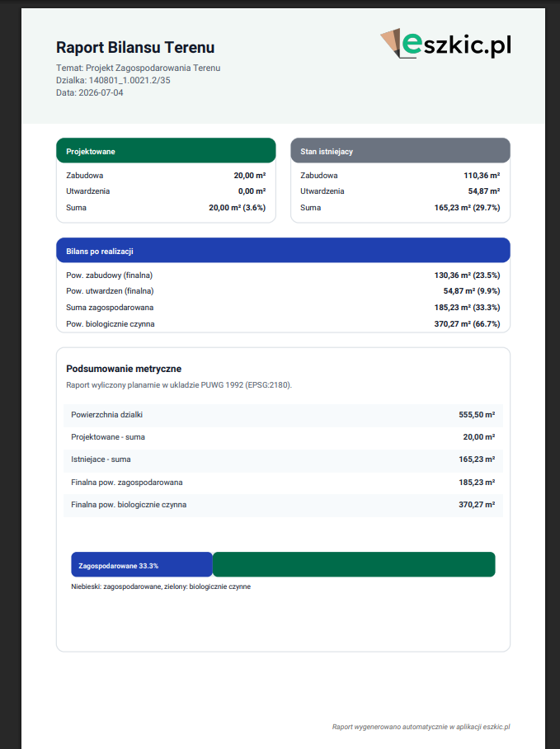
Task: Click the eszkic.pl logo
Action: click(x=445, y=44)
